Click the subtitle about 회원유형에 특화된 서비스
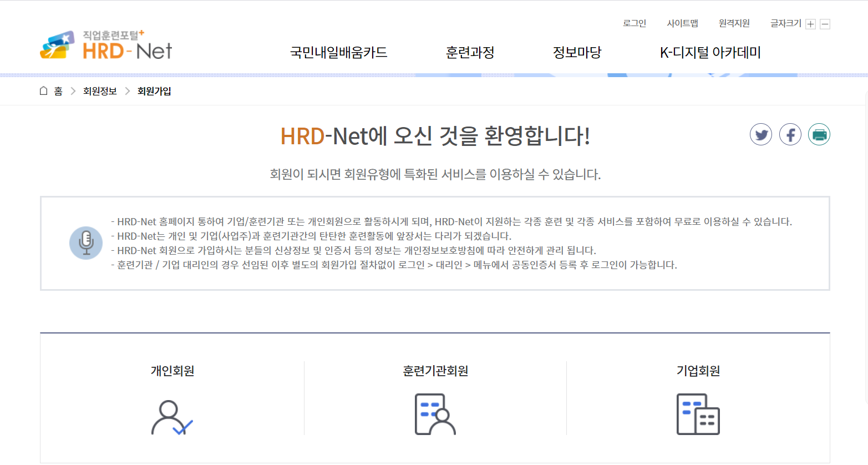 [x=435, y=174]
